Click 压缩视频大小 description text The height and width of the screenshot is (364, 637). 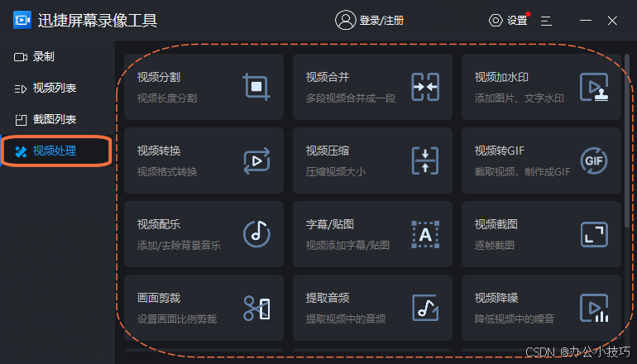tap(336, 172)
